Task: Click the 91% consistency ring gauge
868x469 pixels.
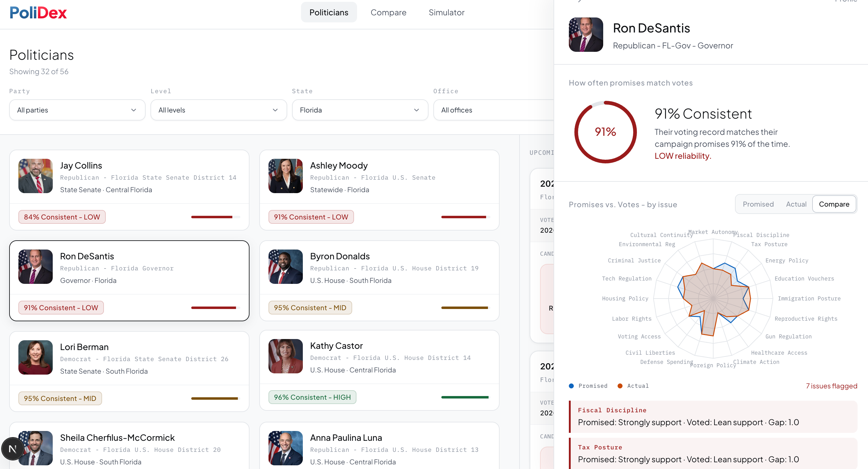Action: point(605,132)
